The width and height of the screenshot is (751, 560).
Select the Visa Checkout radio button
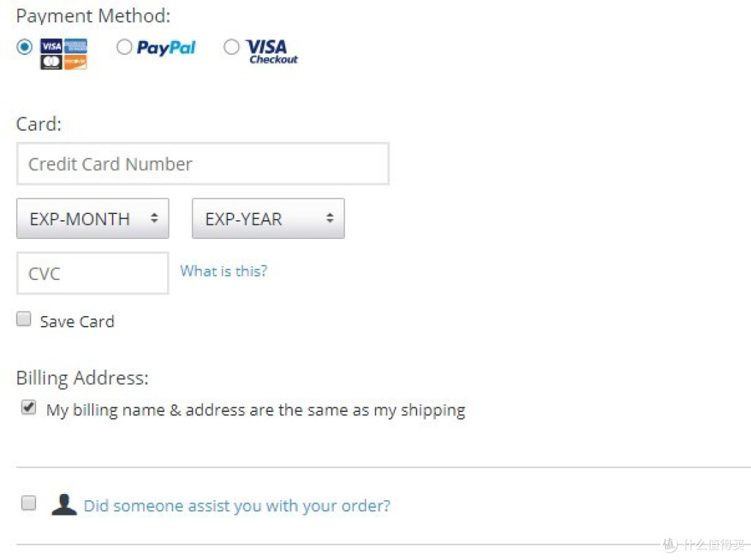coord(232,47)
